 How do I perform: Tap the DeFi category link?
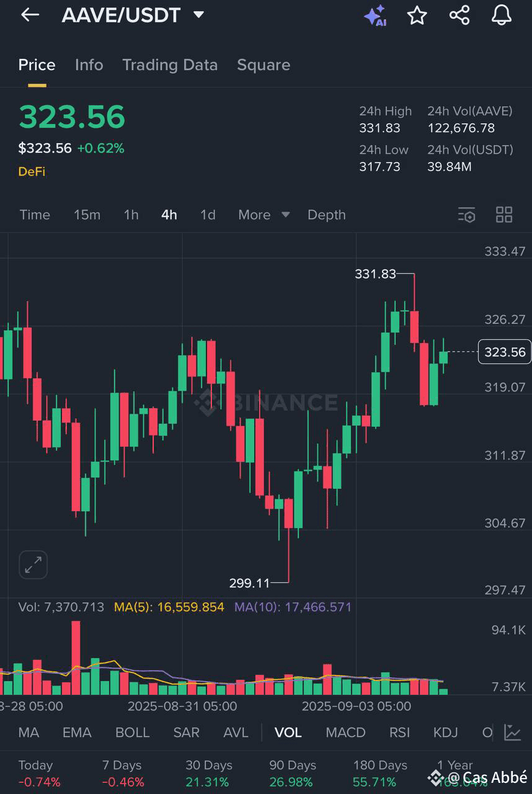click(x=32, y=172)
